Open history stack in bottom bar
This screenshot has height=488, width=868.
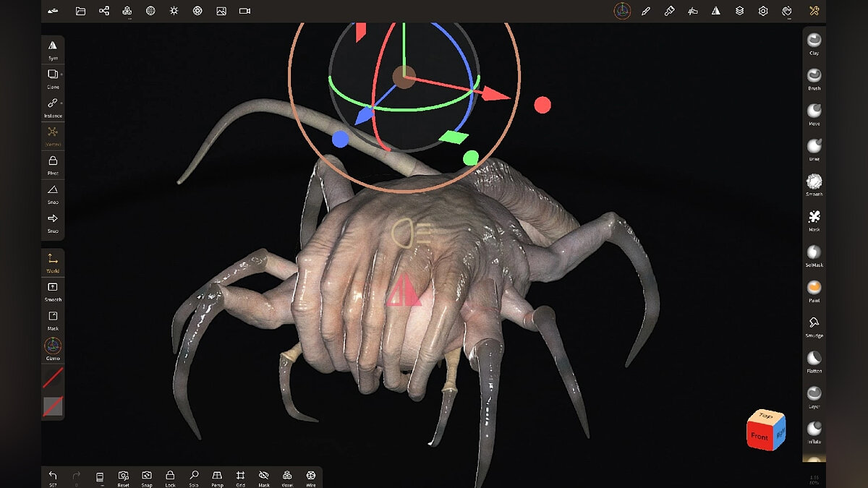point(100,477)
